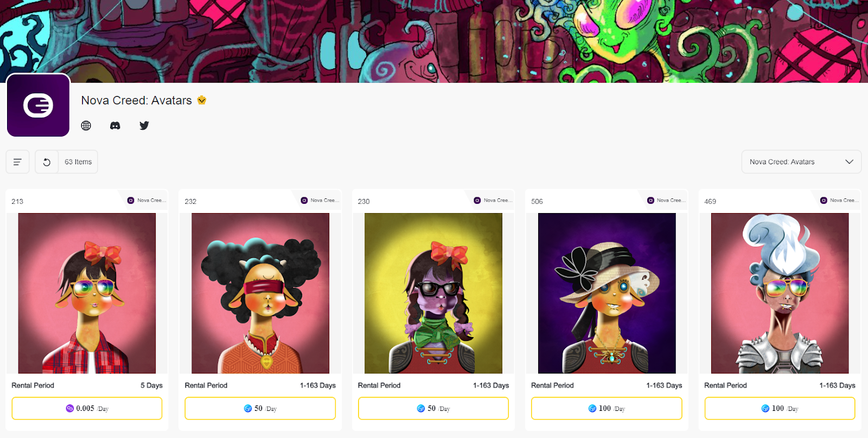This screenshot has width=868, height=438.
Task: Click the Nova Cree... tag on card 213
Action: pyautogui.click(x=146, y=201)
